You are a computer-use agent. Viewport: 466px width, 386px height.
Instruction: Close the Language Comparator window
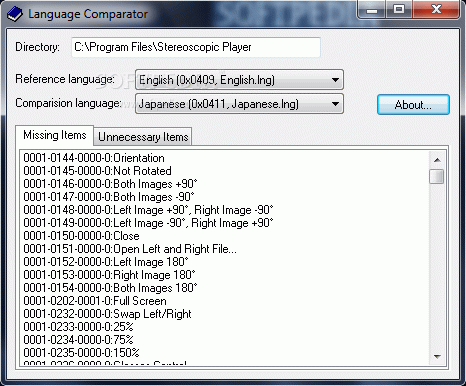coord(436,9)
